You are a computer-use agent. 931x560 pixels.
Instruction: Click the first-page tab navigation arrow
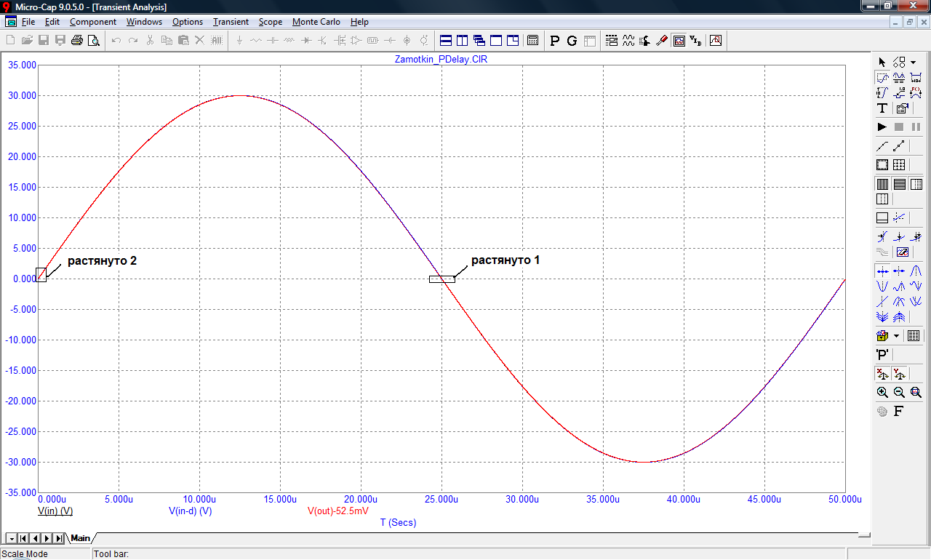coord(24,538)
